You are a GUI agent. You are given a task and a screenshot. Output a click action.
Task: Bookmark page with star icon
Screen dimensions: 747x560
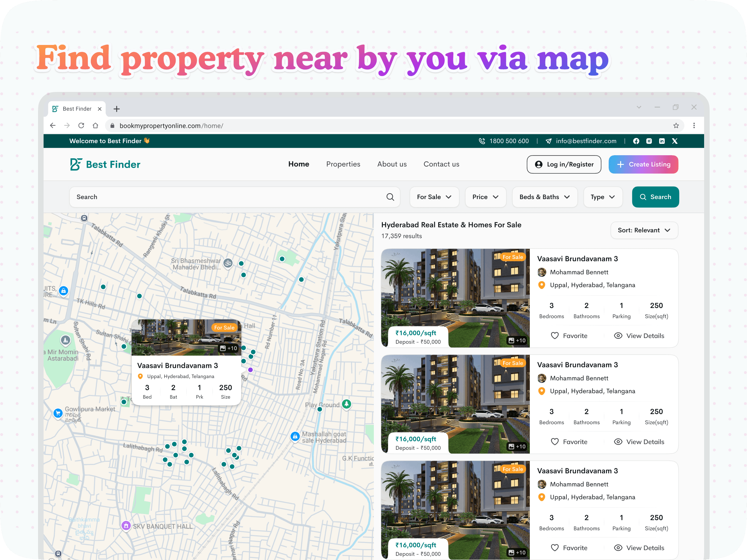tap(676, 125)
